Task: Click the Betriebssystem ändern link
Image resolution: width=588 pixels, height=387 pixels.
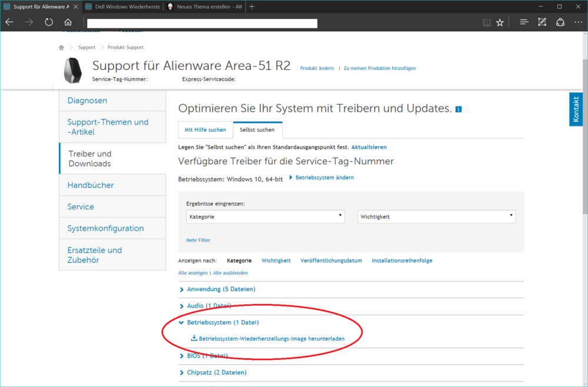Action: pos(324,177)
